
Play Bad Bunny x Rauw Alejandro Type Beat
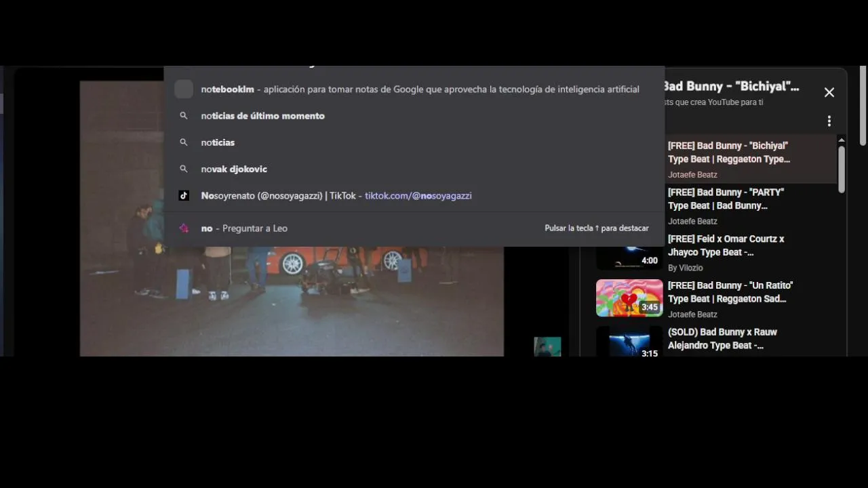[722, 339]
